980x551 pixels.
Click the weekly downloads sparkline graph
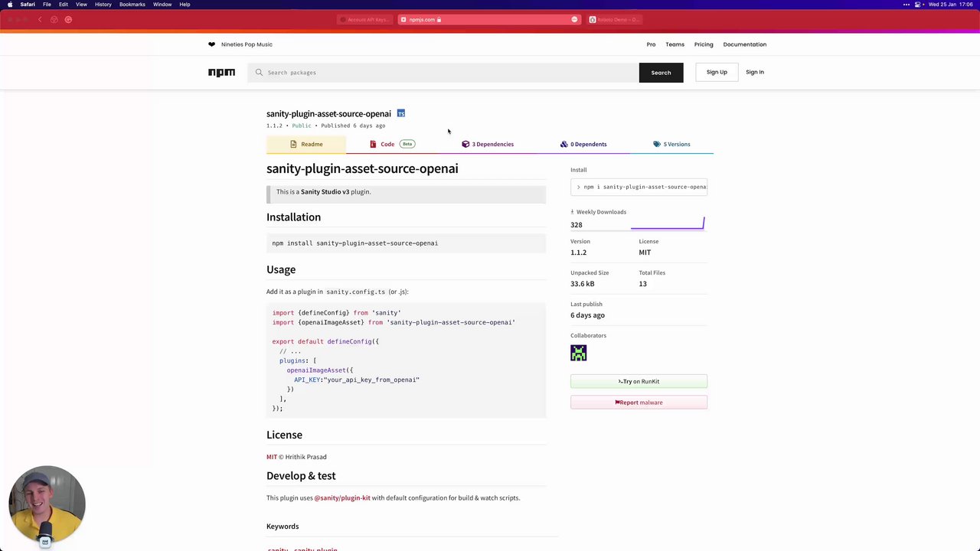pos(667,223)
